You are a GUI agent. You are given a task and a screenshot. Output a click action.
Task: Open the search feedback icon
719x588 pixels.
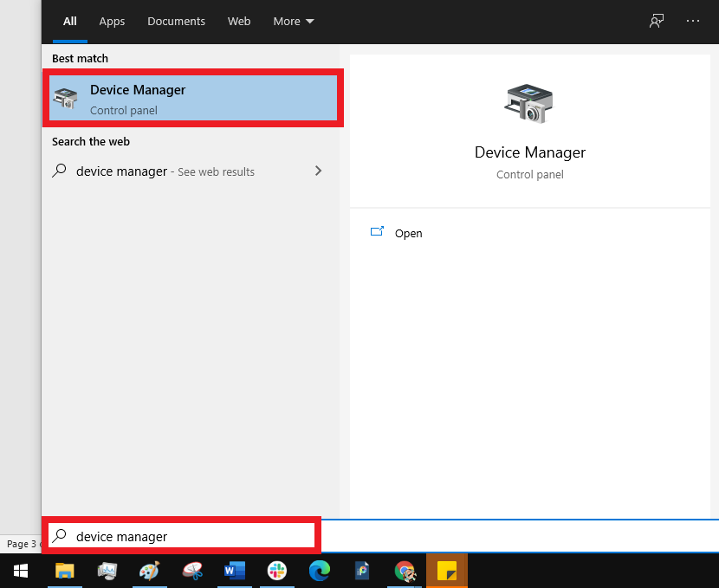point(657,21)
